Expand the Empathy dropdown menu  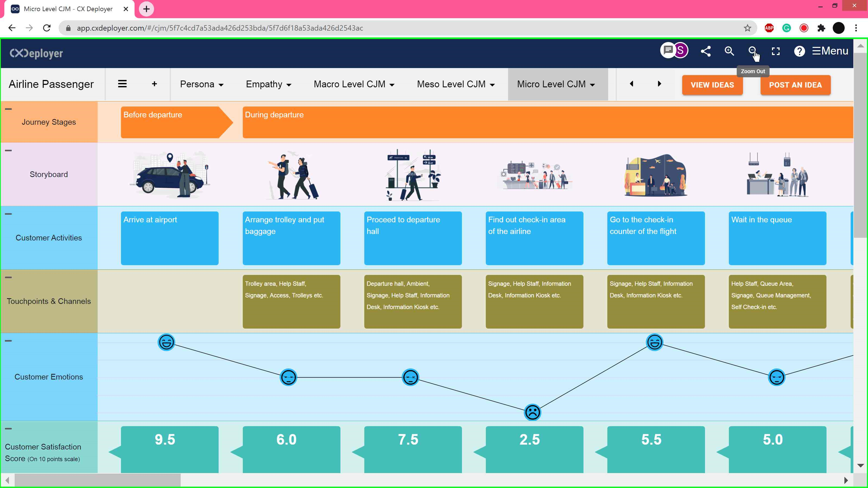268,84
